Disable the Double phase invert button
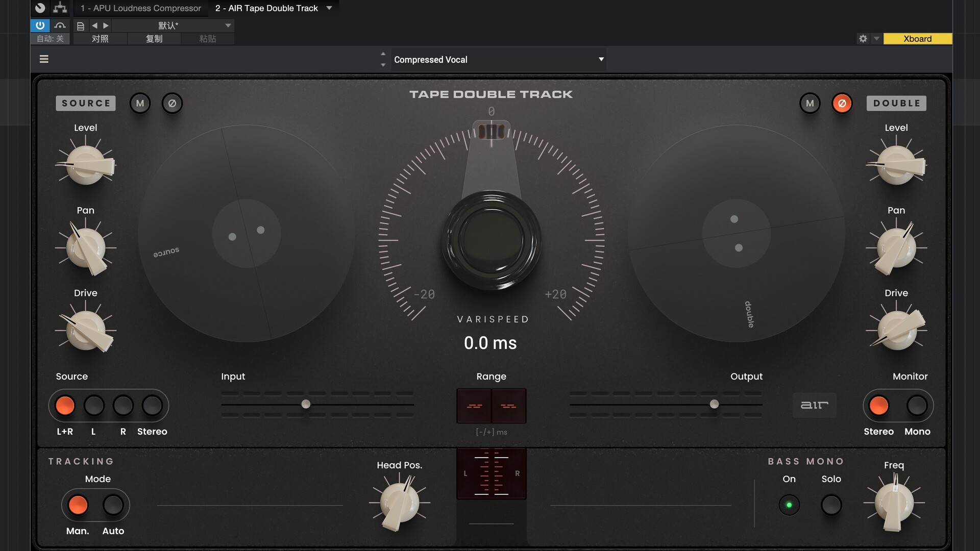 point(842,103)
